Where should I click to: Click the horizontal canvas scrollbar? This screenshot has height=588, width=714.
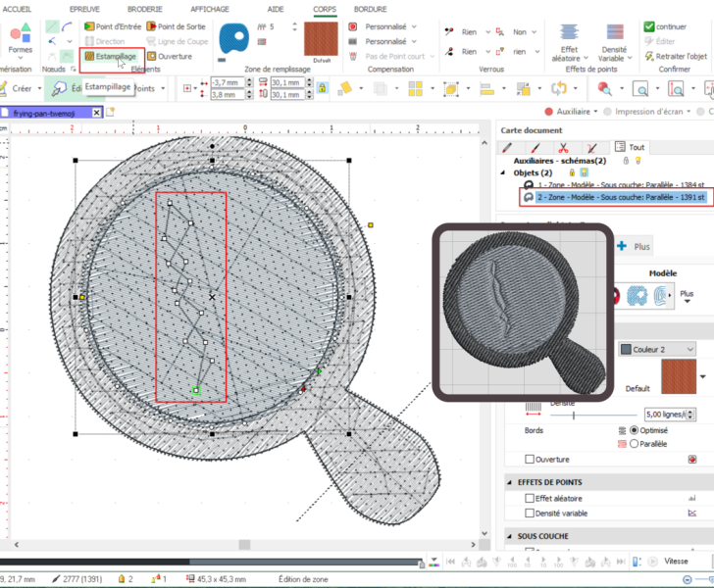point(244,544)
